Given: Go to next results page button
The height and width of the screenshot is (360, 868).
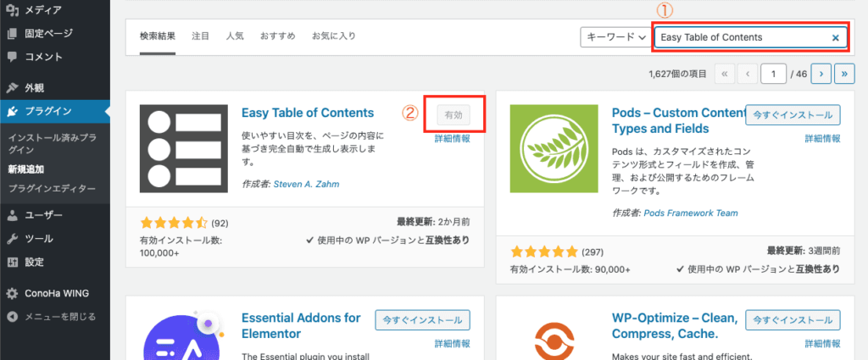Looking at the screenshot, I should (822, 73).
